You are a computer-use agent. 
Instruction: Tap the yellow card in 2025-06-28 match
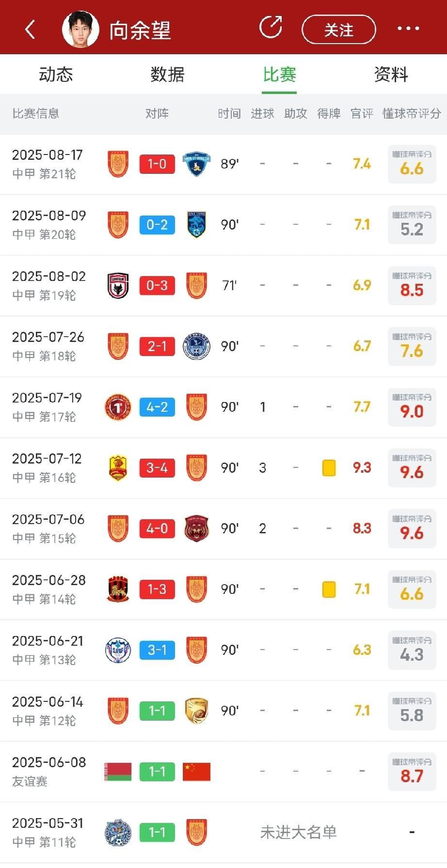point(329,589)
